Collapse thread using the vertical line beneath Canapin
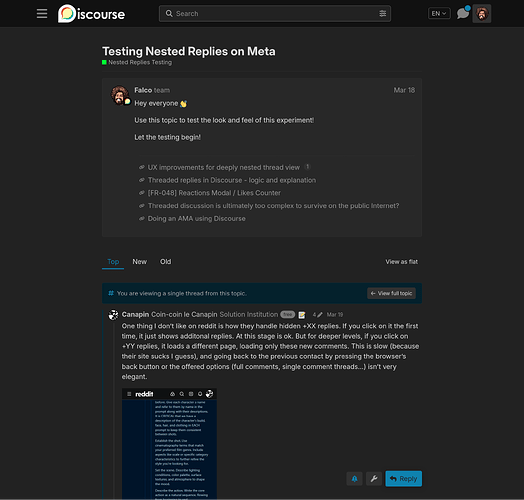This screenshot has width=524, height=500. click(x=113, y=411)
